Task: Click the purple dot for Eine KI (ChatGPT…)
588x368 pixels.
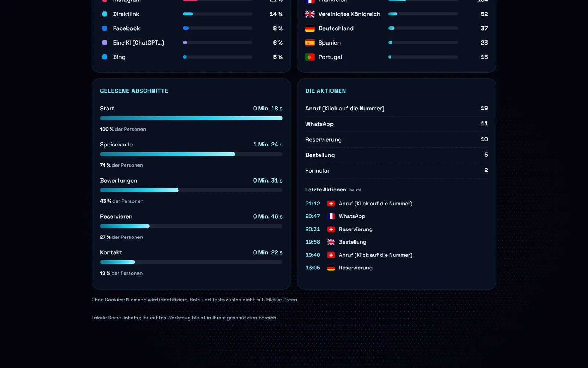Action: pyautogui.click(x=104, y=43)
